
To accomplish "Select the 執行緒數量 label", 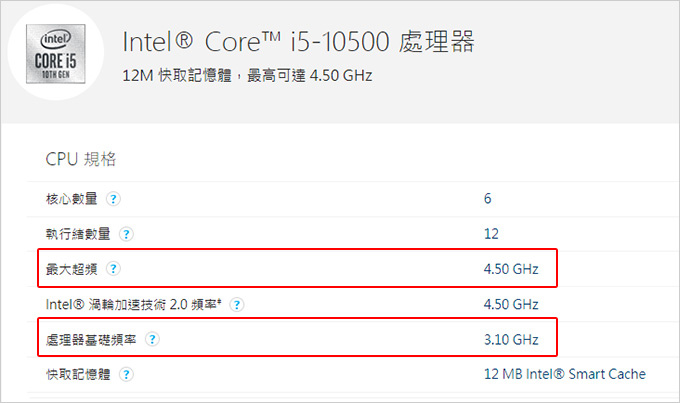I will click(x=78, y=234).
